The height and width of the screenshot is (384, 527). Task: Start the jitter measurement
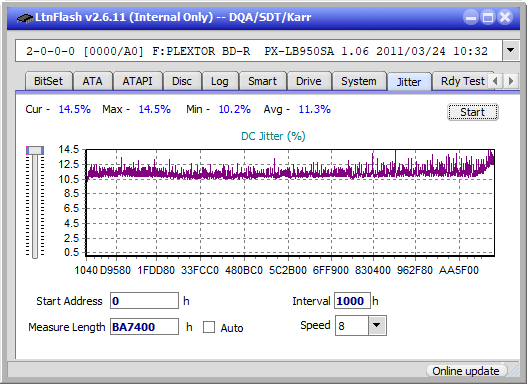coord(473,112)
